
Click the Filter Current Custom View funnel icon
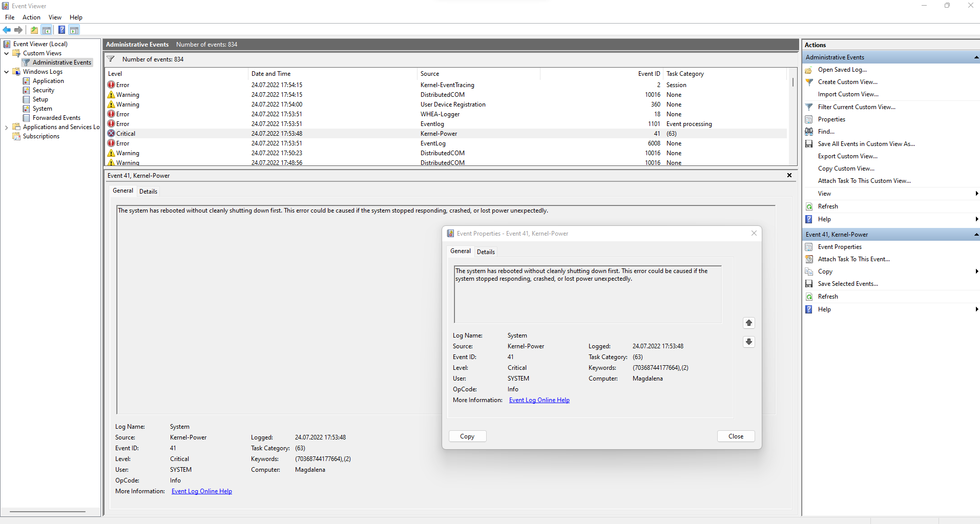pos(809,107)
